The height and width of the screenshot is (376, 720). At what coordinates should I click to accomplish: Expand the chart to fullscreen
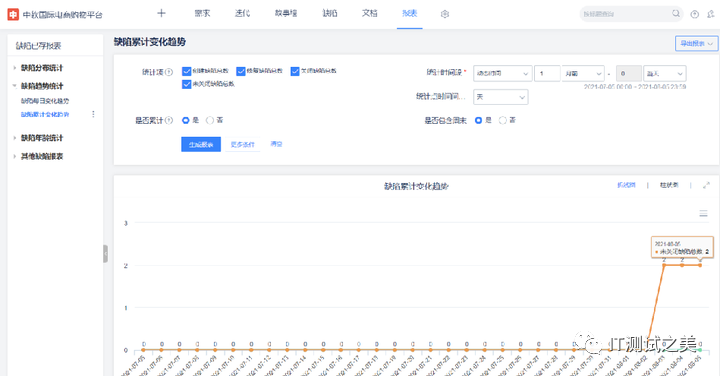(x=706, y=185)
